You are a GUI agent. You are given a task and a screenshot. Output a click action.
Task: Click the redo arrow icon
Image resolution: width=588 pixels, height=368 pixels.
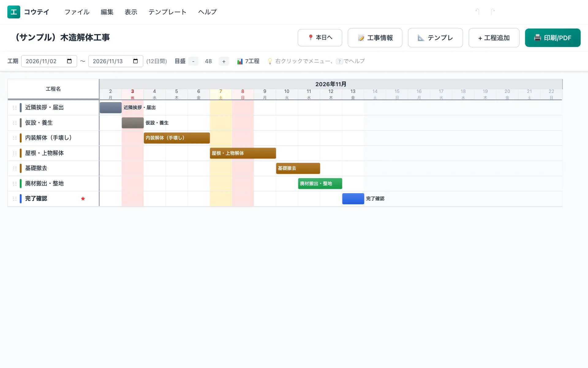(493, 12)
